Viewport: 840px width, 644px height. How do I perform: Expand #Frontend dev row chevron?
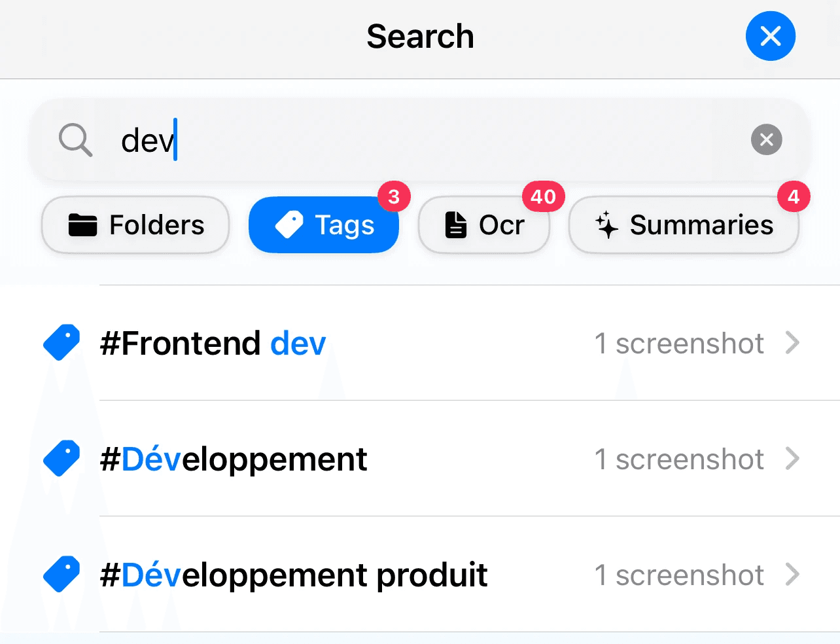[x=792, y=342]
